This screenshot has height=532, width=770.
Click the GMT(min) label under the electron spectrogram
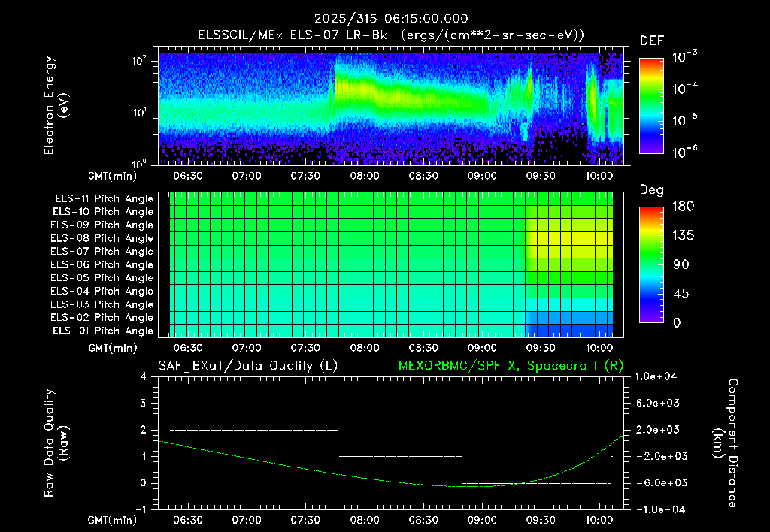coord(113,176)
